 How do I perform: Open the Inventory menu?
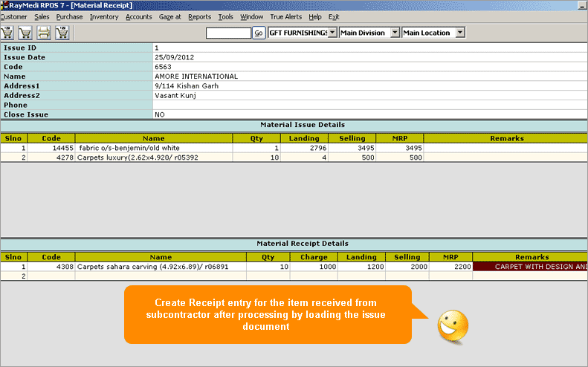104,16
